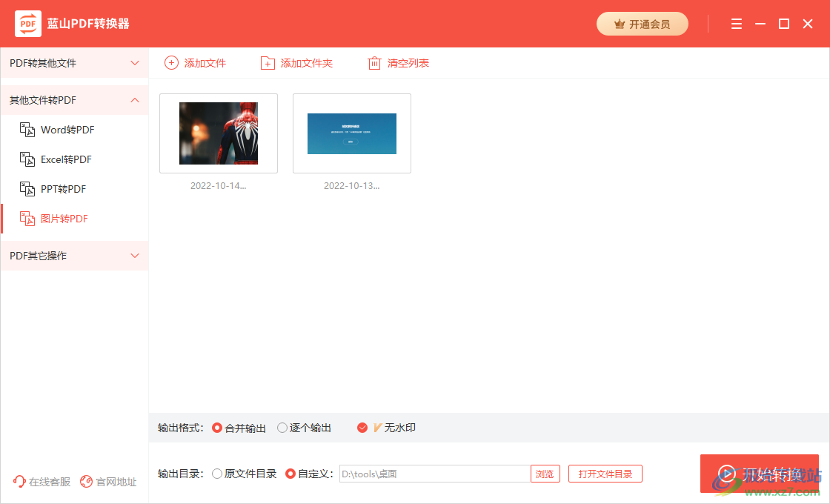This screenshot has height=504, width=830.
Task: Click the globe icon for 官网地址
Action: click(86, 481)
